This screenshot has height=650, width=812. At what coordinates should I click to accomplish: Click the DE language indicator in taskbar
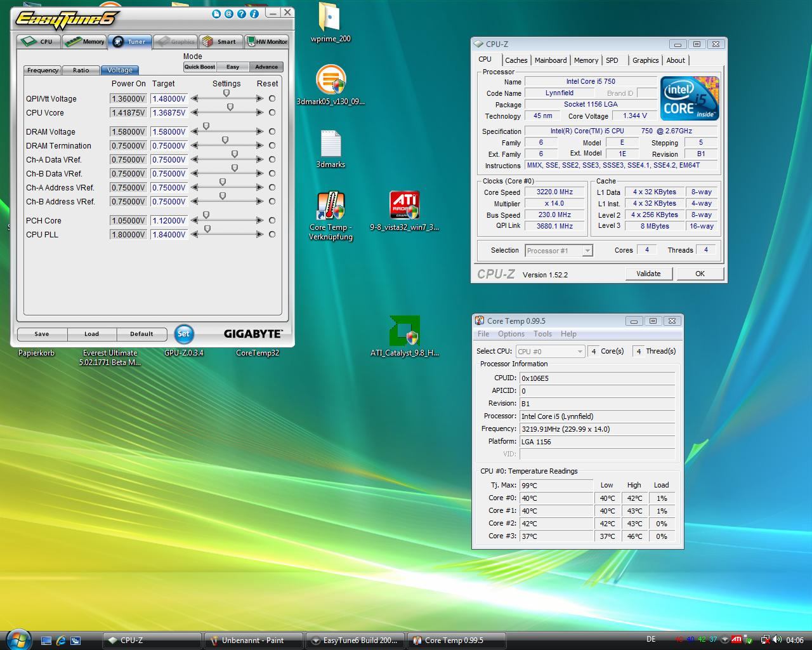[651, 640]
